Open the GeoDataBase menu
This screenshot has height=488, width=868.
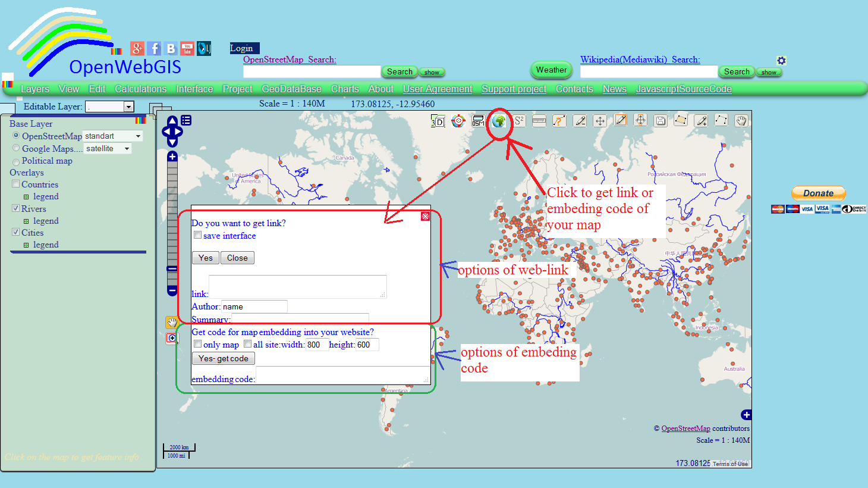coord(292,89)
